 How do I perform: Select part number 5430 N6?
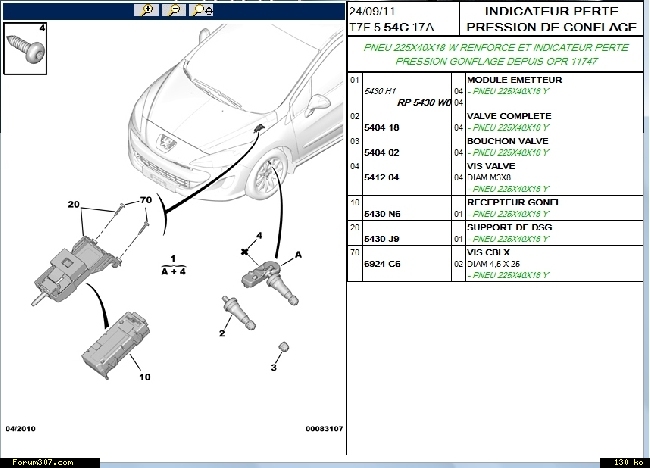click(x=382, y=214)
